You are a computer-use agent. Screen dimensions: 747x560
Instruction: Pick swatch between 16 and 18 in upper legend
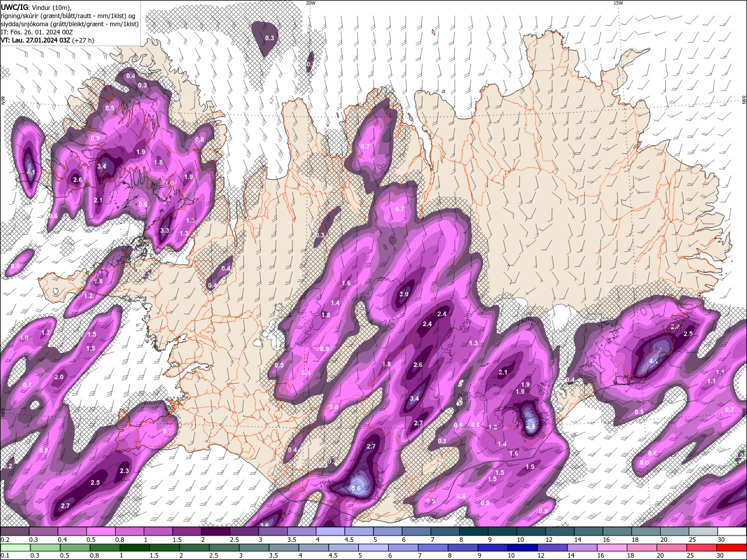tap(617, 531)
